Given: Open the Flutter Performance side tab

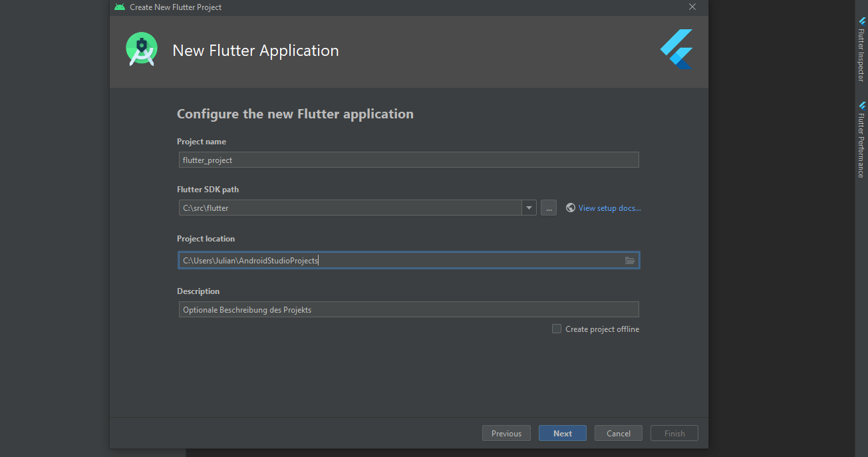Looking at the screenshot, I should pos(861,140).
